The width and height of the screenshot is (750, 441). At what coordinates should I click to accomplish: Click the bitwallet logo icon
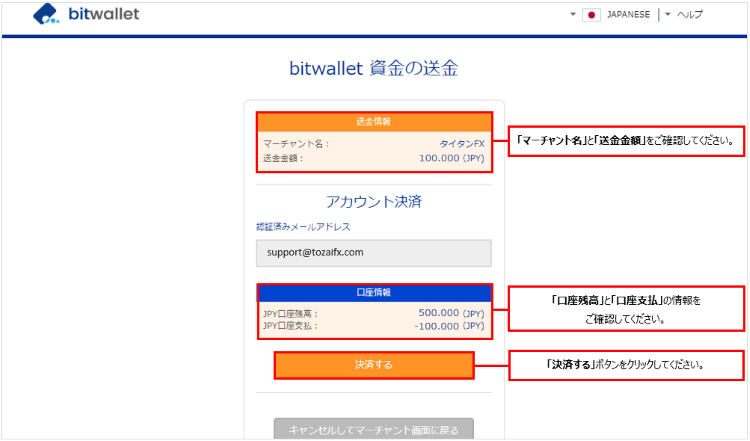coord(46,14)
